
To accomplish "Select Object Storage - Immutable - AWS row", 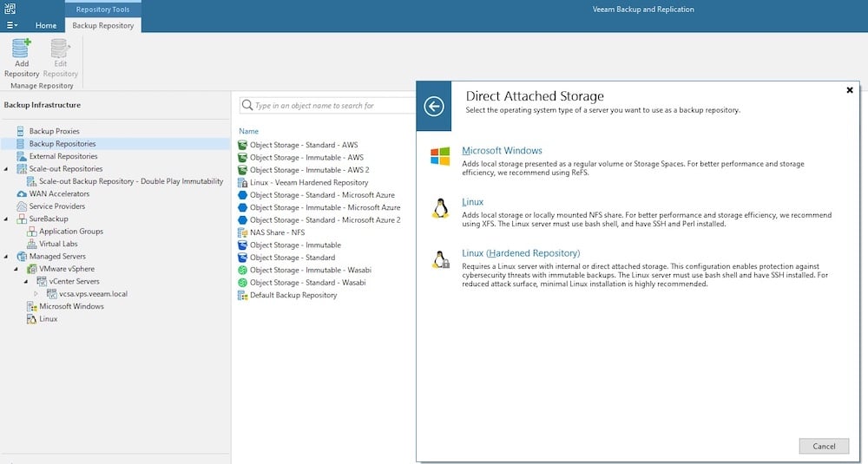I will (x=306, y=158).
